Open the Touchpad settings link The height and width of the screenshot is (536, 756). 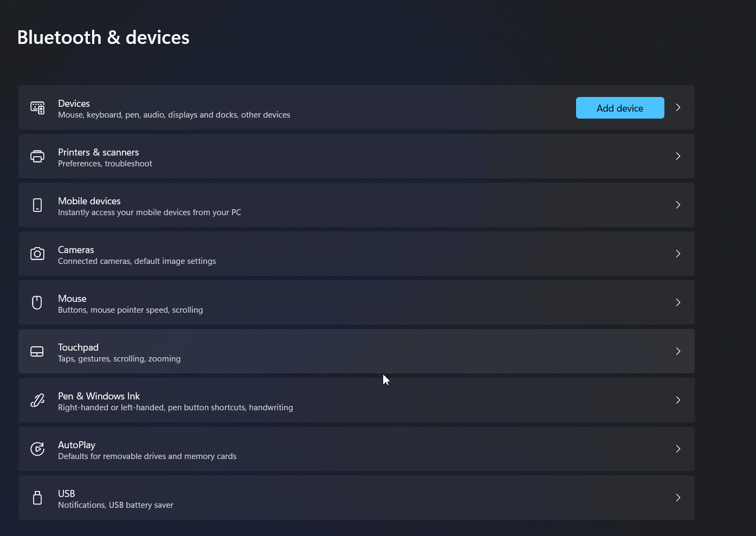pyautogui.click(x=78, y=347)
